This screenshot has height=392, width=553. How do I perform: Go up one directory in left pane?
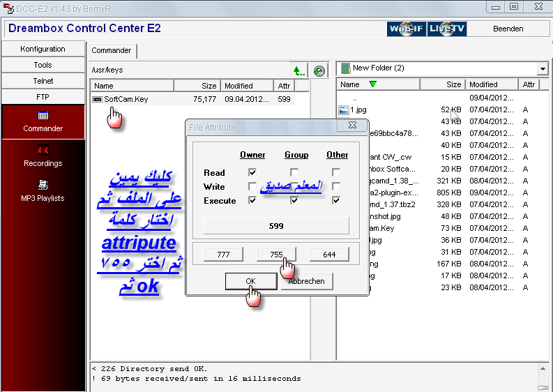[299, 70]
